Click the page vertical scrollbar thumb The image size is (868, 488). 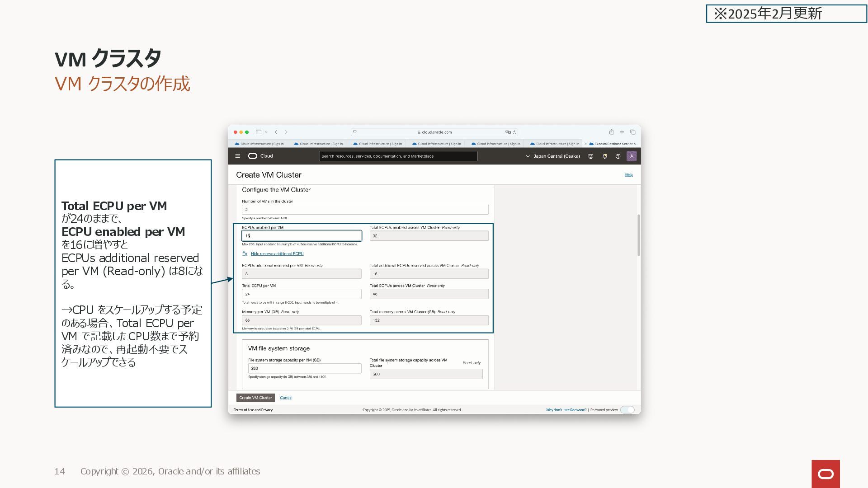638,235
